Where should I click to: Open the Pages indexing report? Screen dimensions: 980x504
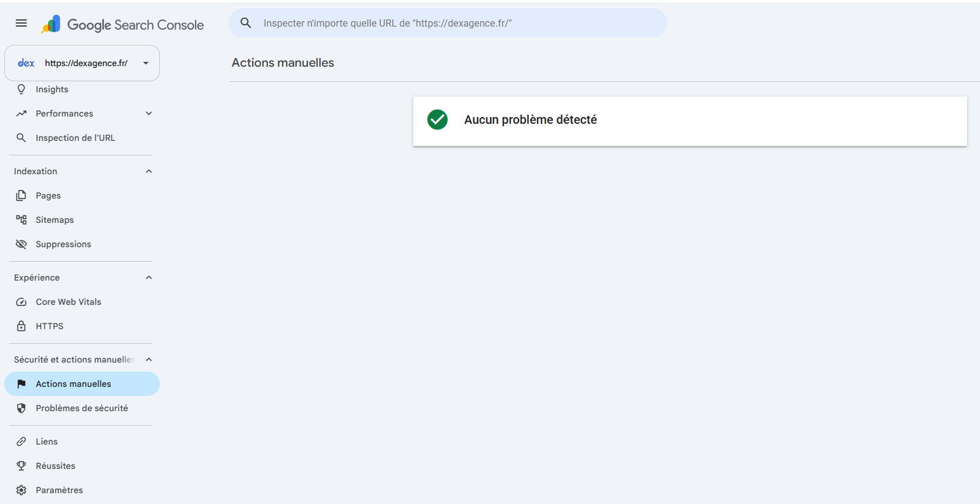point(82,195)
